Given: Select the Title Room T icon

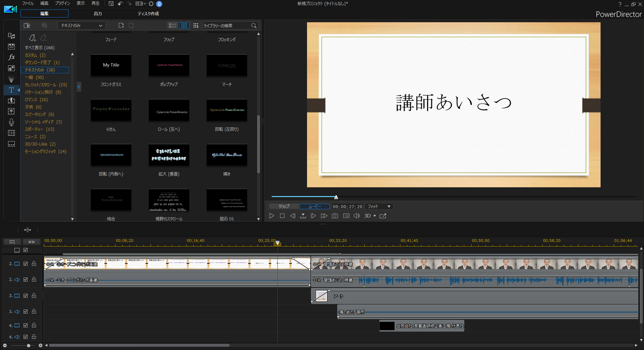Looking at the screenshot, I should [11, 90].
